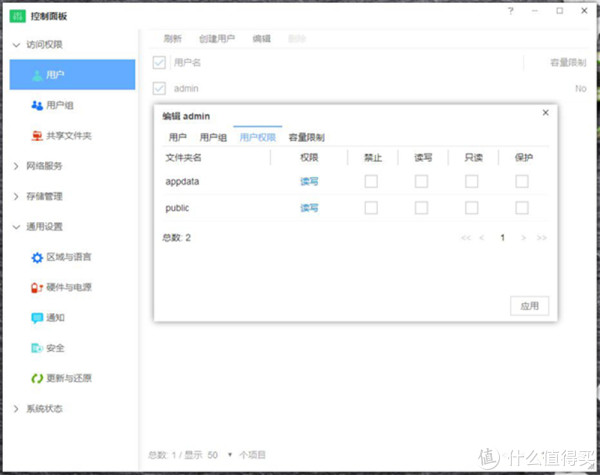This screenshot has height=475, width=600.
Task: Open 共享文件夹 in the sidebar
Action: [37, 135]
